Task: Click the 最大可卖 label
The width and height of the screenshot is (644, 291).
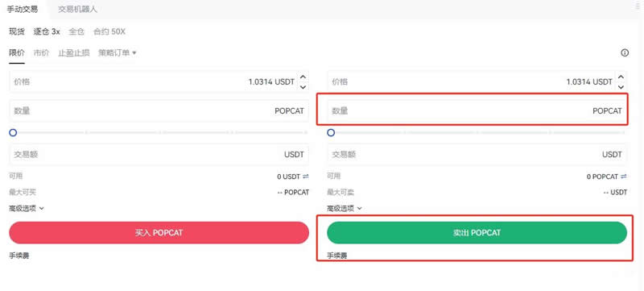Action: (x=341, y=192)
